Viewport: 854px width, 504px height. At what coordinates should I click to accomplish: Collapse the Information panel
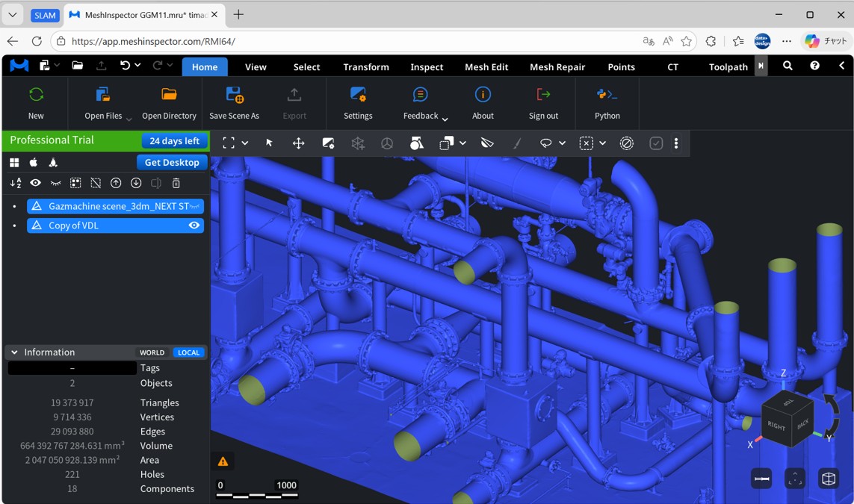point(13,352)
